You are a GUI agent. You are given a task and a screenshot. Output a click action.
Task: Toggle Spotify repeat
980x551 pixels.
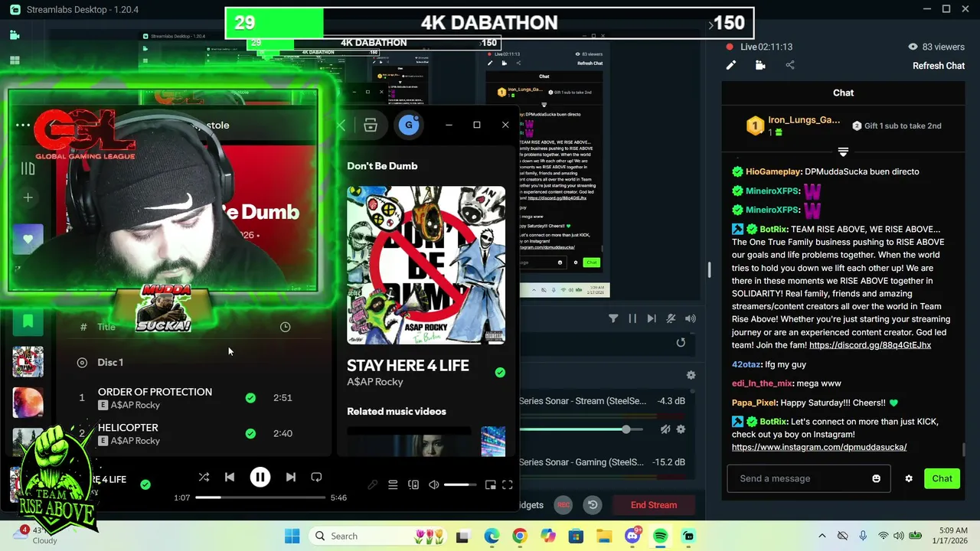(x=316, y=477)
